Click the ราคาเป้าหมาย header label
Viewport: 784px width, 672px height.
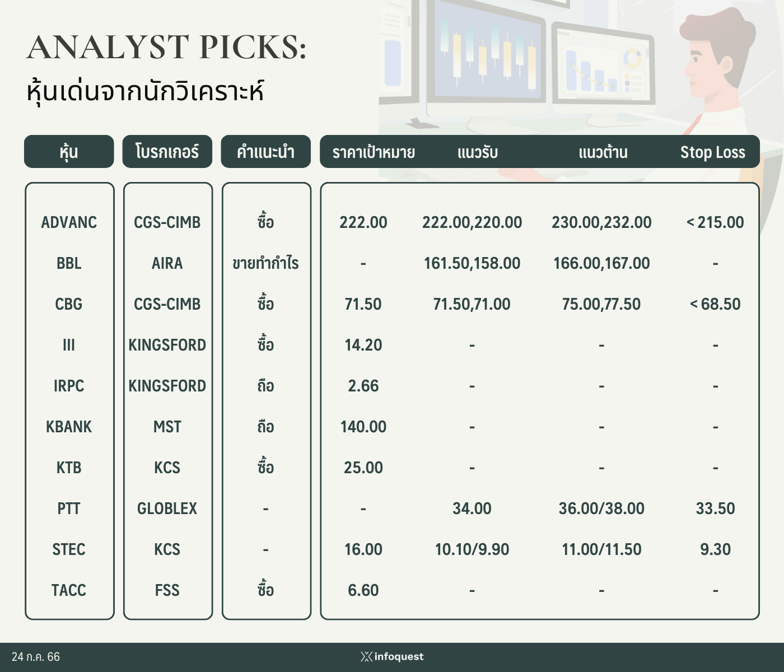click(x=374, y=152)
